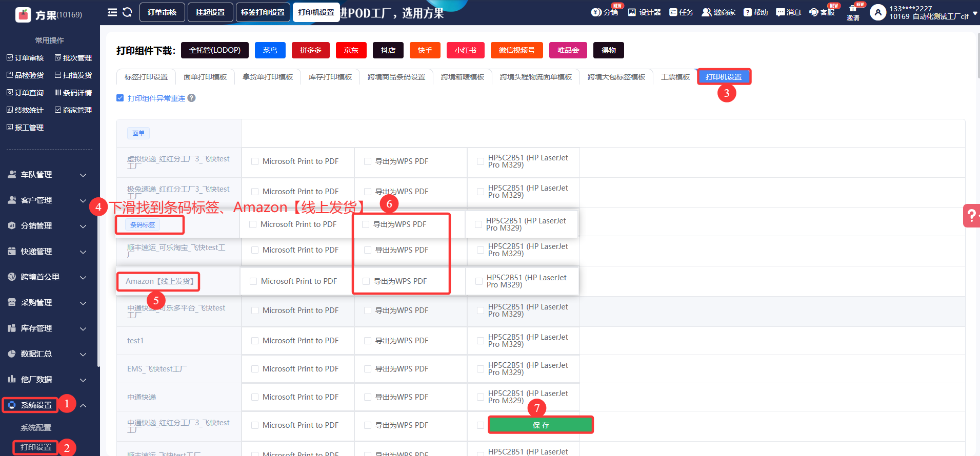This screenshot has height=456, width=980.
Task: Switch to the 库存打印模板 tab
Action: (x=330, y=77)
